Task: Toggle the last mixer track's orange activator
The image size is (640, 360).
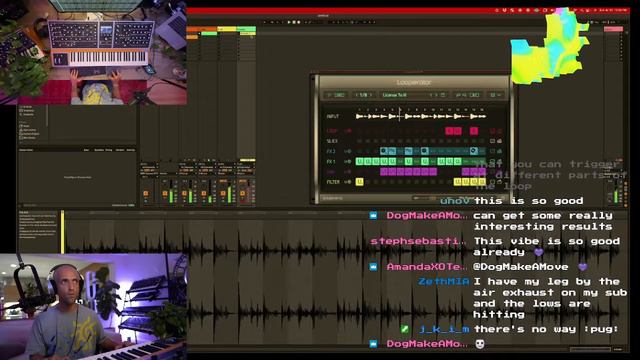Action: pos(243,193)
